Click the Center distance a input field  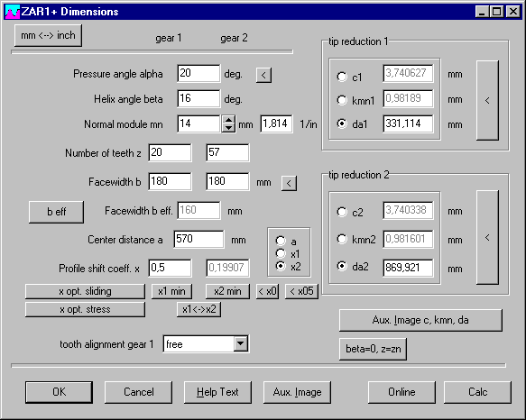point(198,239)
